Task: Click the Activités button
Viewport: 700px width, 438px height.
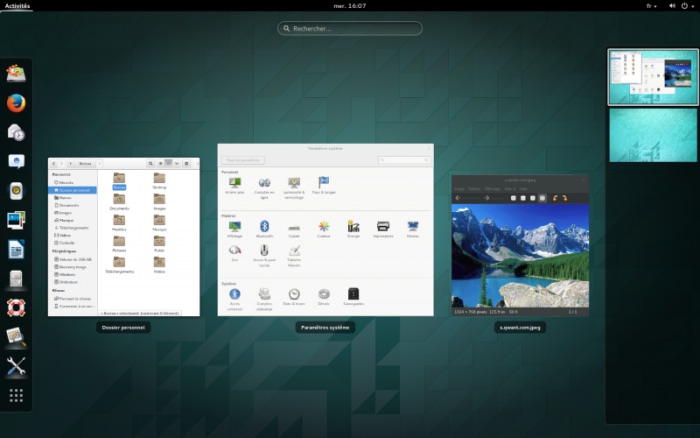Action: tap(17, 6)
